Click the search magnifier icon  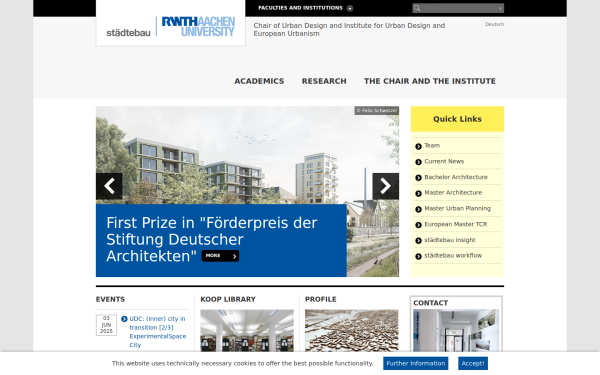click(417, 8)
